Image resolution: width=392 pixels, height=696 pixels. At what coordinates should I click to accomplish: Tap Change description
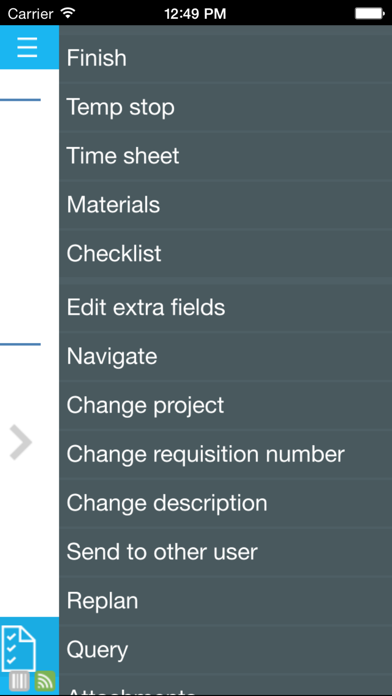coord(226,502)
